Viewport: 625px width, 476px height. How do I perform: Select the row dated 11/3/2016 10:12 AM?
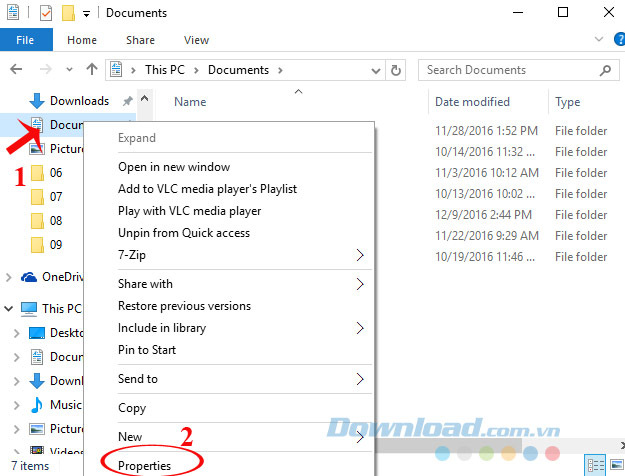pos(487,173)
